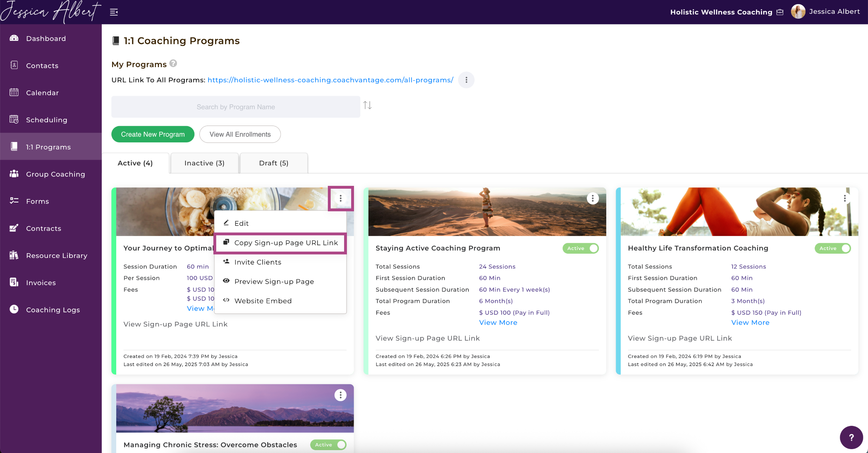Click the Contacts address book icon
The image size is (868, 453).
pyautogui.click(x=14, y=65)
